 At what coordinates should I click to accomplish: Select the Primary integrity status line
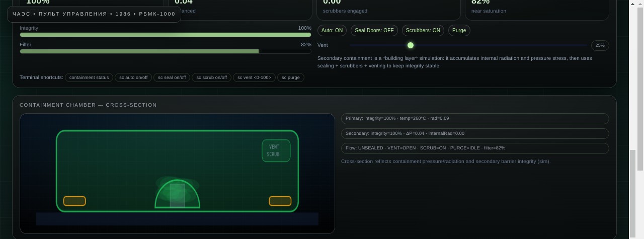click(475, 119)
